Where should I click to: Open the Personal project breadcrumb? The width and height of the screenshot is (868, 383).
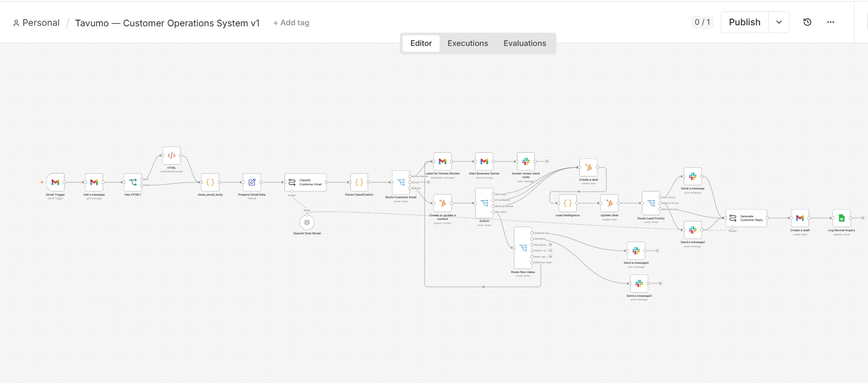coord(36,23)
